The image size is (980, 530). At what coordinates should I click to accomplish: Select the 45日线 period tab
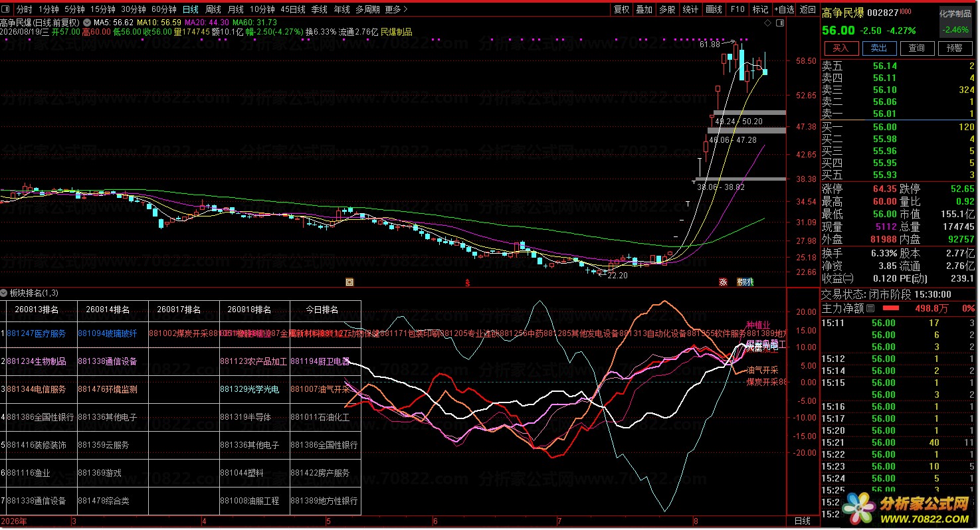pos(293,9)
